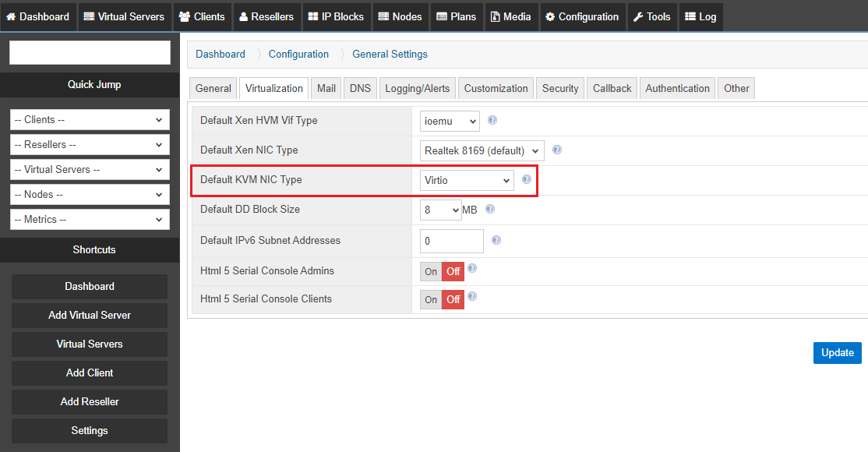Click the Add Client shortcut button

[x=90, y=373]
